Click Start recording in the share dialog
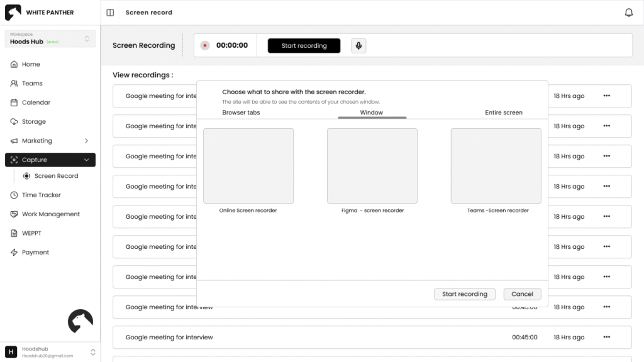Viewport: 644px width, 362px height. [465, 294]
